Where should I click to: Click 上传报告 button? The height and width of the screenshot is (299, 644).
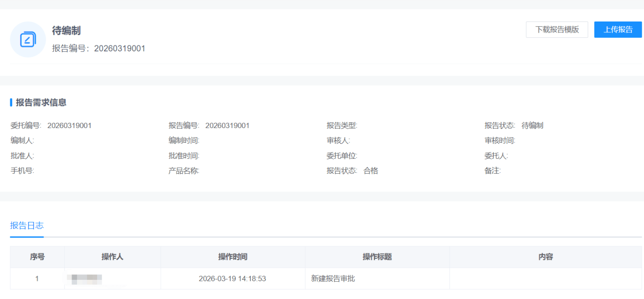pyautogui.click(x=618, y=29)
